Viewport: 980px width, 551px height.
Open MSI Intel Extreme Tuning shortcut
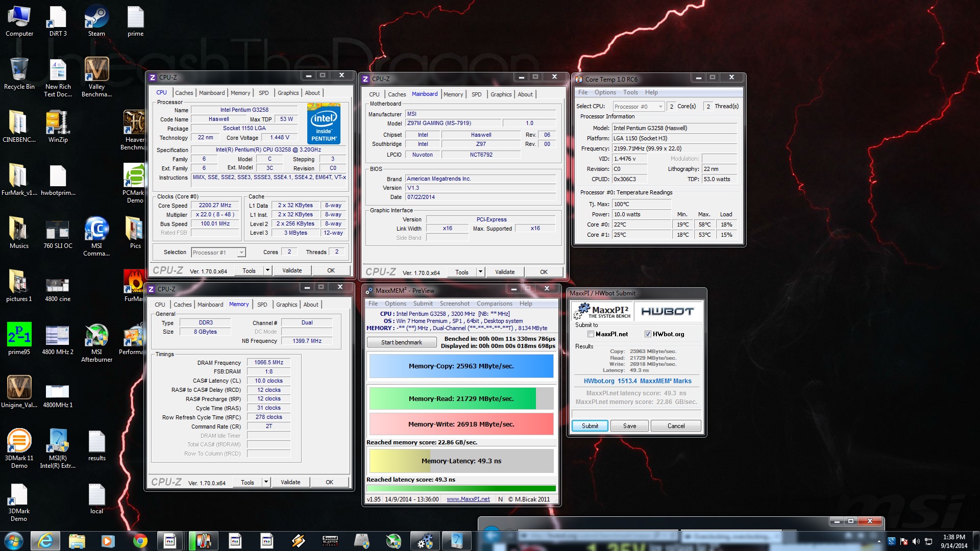point(58,449)
